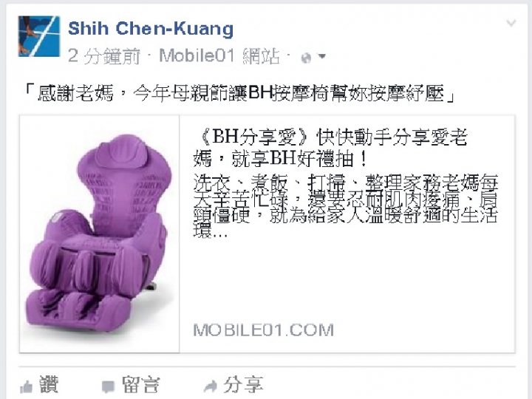Click the MOBILE01.COM domain label
The image size is (532, 399).
pyautogui.click(x=263, y=330)
